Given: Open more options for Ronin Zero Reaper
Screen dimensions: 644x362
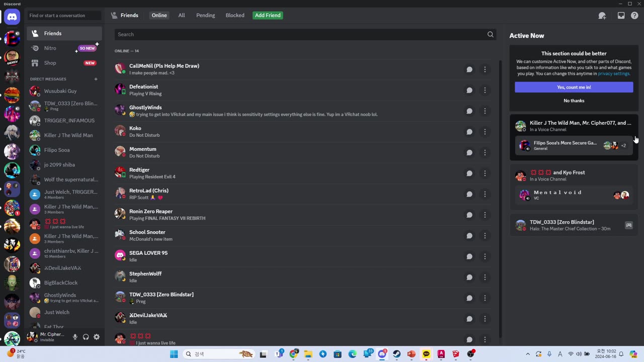Looking at the screenshot, I should pos(485,215).
